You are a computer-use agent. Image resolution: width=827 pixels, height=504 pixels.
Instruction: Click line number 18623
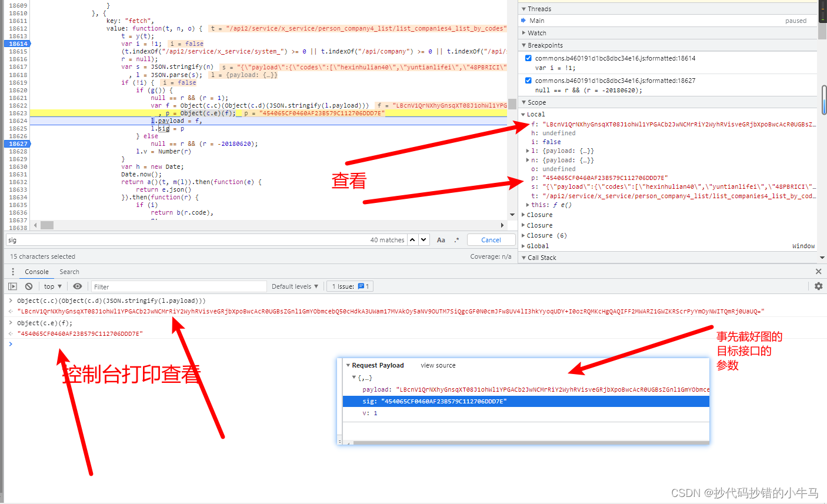coord(18,113)
